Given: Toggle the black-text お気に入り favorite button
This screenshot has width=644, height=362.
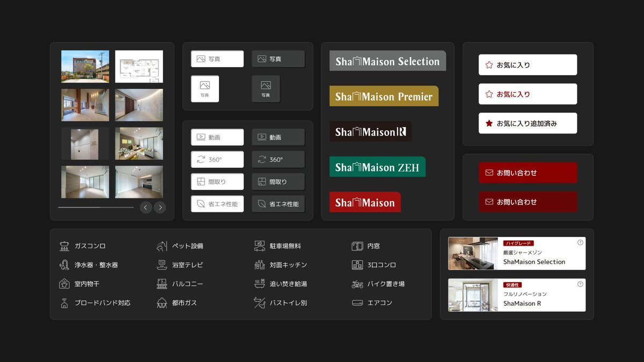Looking at the screenshot, I should [x=528, y=65].
